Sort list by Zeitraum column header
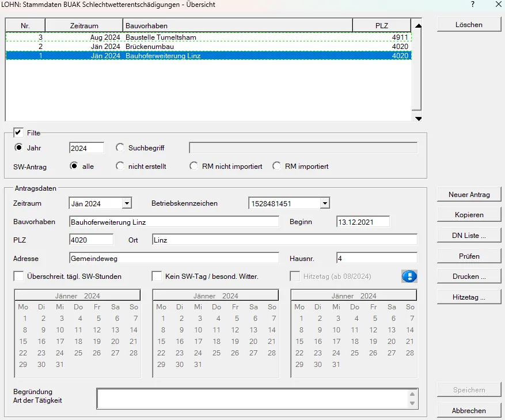The image size is (505, 420). click(84, 25)
